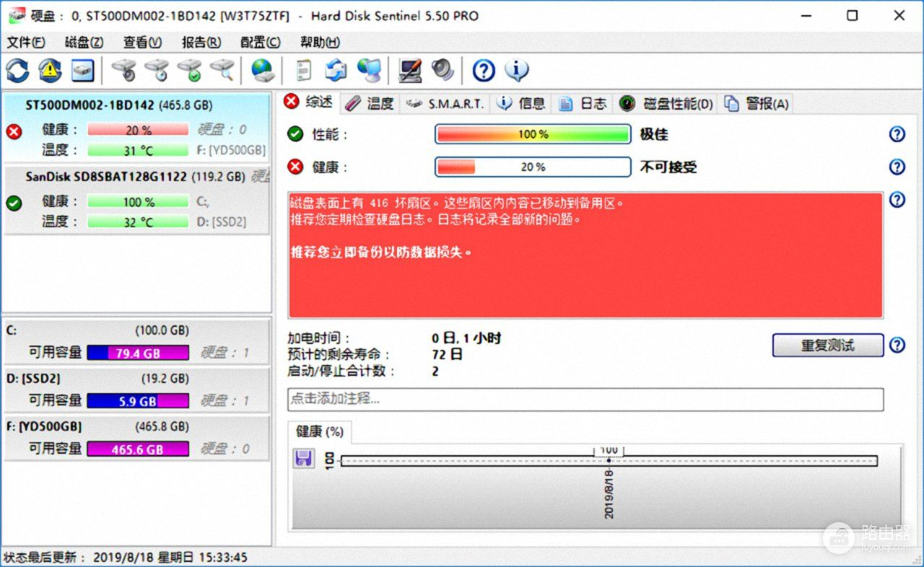Click help icon beside the 健康 不可接受 row
Screen dimensions: 924x567
click(x=897, y=167)
